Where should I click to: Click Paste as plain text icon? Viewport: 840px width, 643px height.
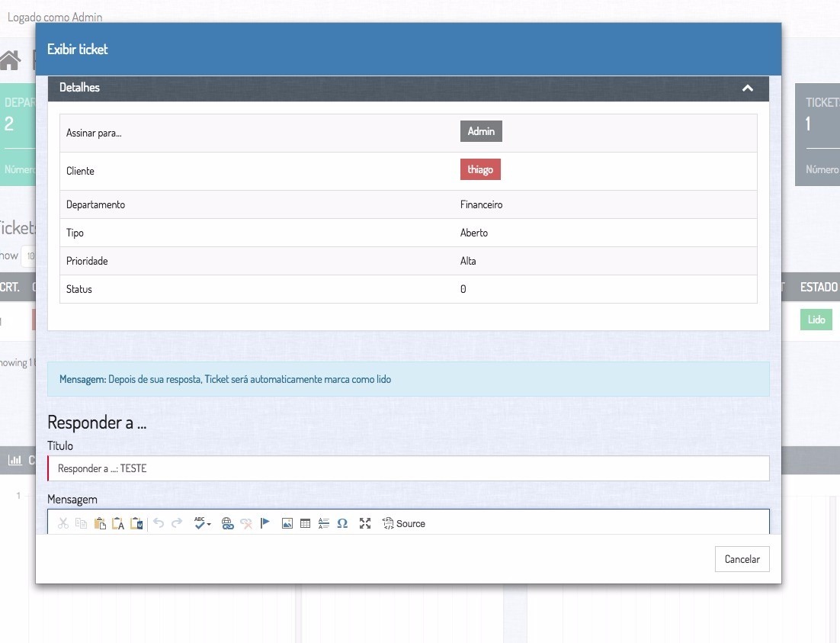click(118, 523)
